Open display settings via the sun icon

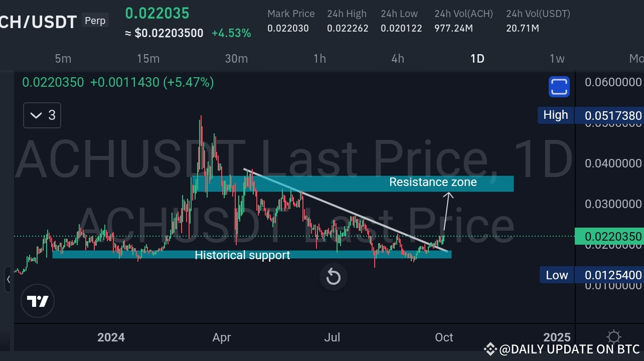(x=614, y=337)
